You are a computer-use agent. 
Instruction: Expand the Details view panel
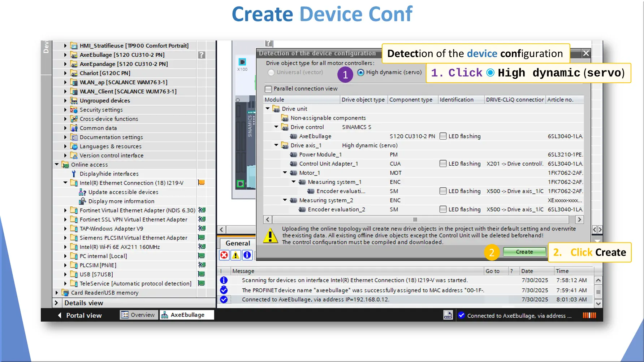[x=56, y=303]
